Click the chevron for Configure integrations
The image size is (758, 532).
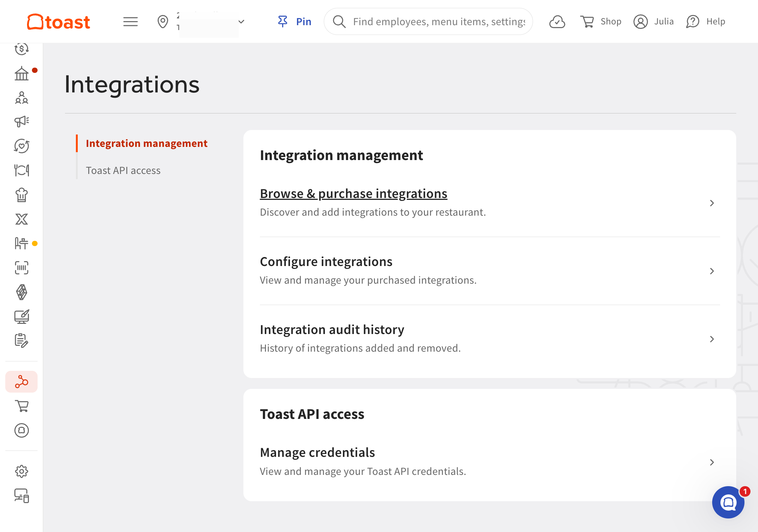711,271
